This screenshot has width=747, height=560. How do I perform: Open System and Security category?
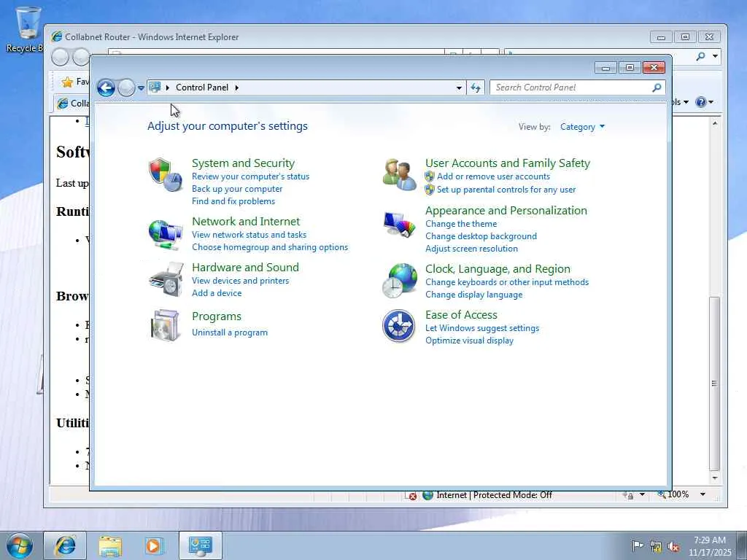(243, 163)
